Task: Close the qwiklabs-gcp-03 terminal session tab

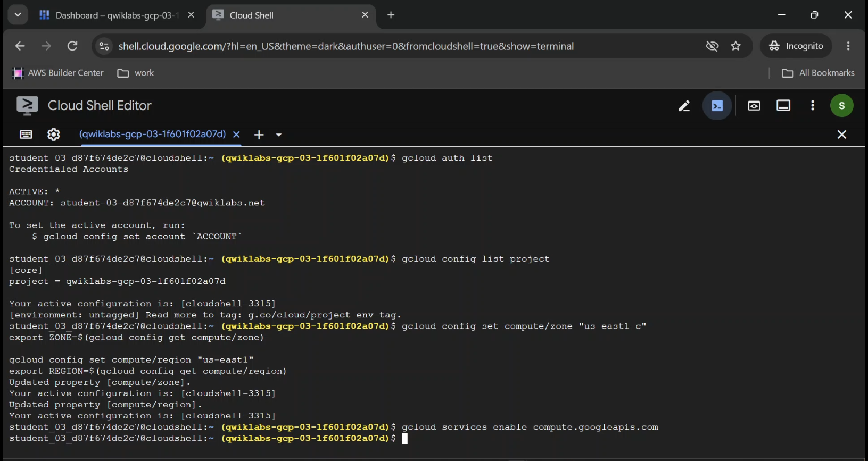Action: pyautogui.click(x=237, y=135)
